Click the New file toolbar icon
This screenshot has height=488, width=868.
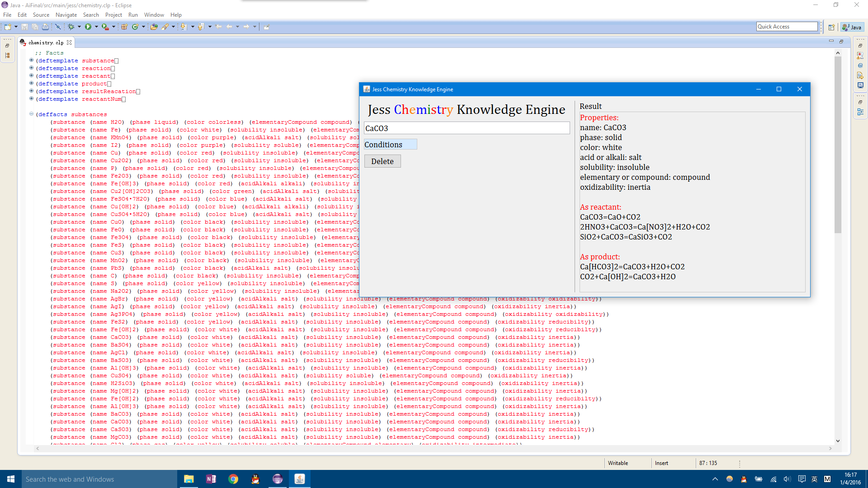[x=8, y=27]
